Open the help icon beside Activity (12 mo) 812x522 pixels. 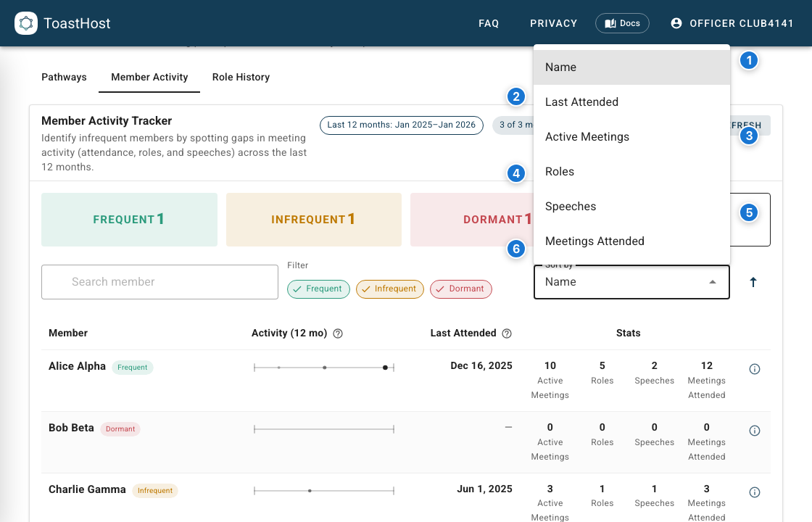(x=338, y=333)
